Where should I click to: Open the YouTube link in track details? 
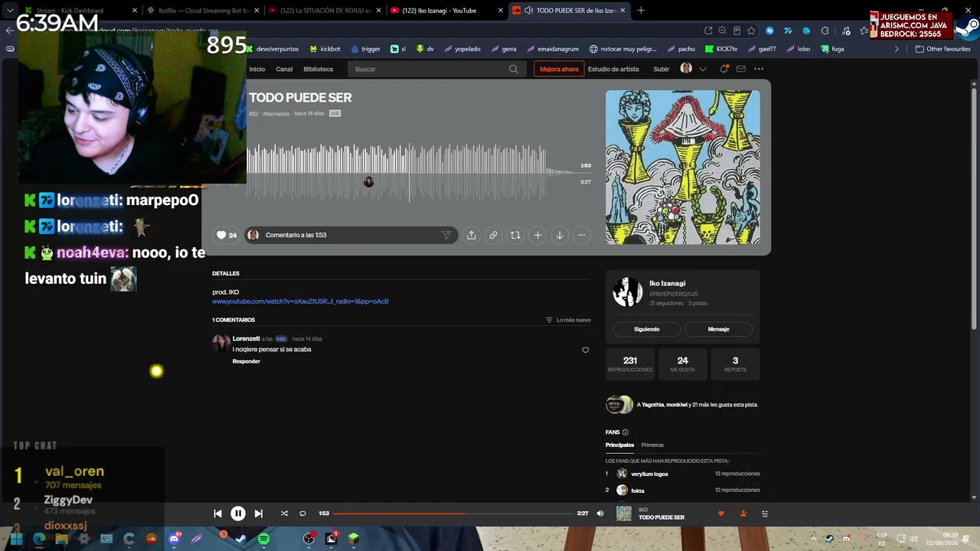pos(300,302)
